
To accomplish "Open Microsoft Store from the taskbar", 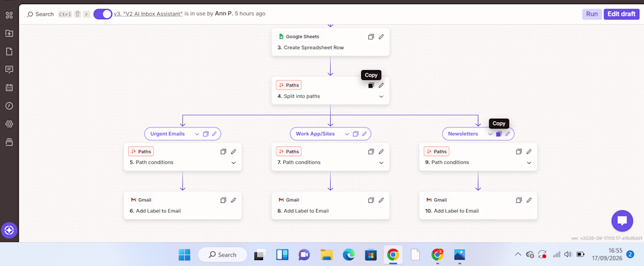I will point(371,254).
